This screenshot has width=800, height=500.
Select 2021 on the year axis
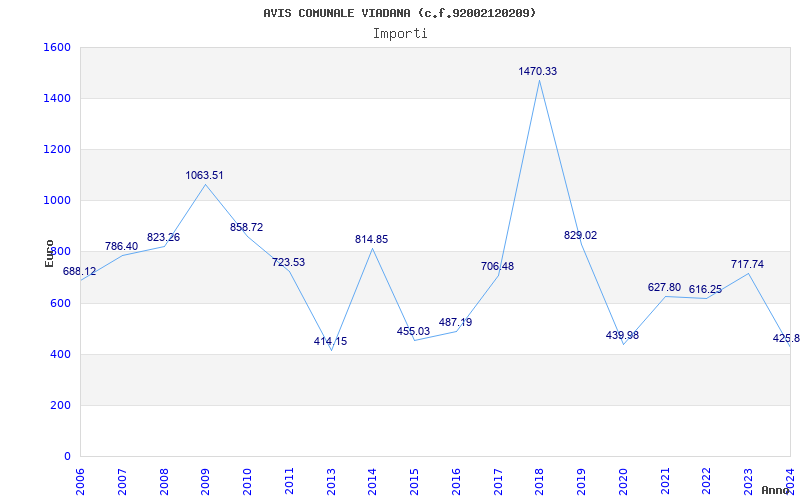[x=664, y=479]
